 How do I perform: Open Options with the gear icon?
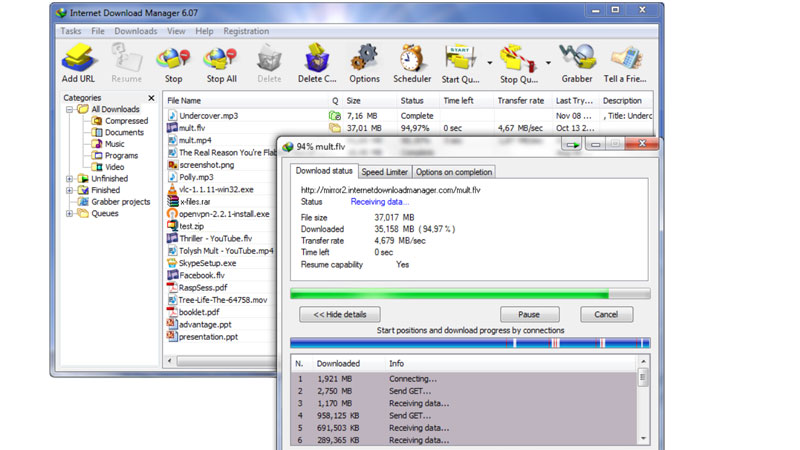(x=364, y=64)
